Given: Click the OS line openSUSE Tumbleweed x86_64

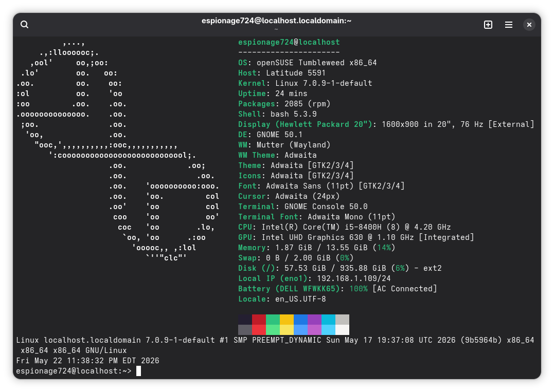Looking at the screenshot, I should (x=308, y=63).
